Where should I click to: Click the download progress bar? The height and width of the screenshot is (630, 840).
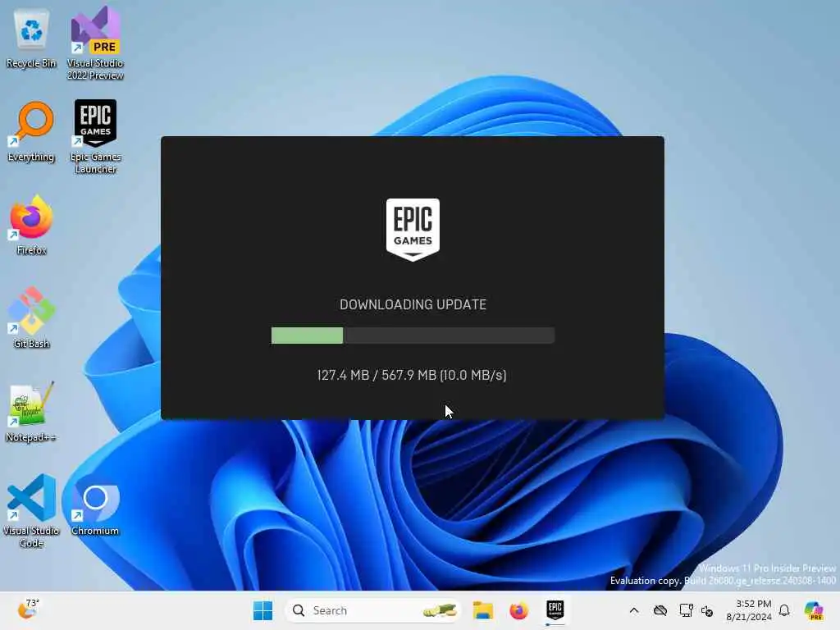coord(413,336)
